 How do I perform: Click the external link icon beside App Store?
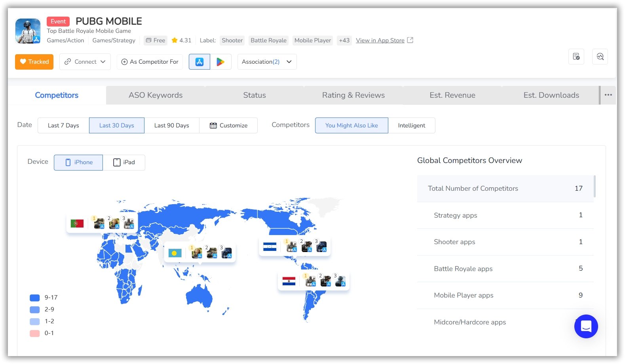coord(410,40)
